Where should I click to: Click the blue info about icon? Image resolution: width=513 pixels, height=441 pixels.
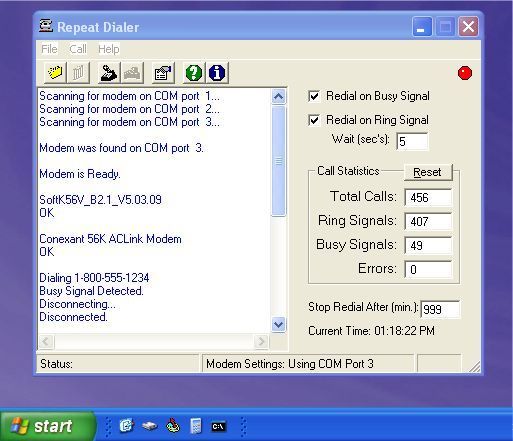(217, 72)
